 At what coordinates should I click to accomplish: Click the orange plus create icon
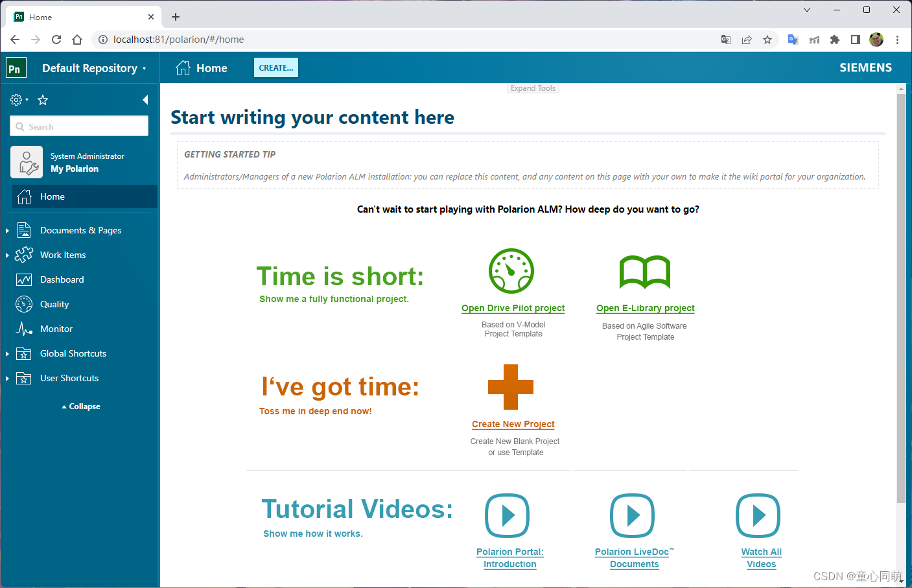(511, 387)
